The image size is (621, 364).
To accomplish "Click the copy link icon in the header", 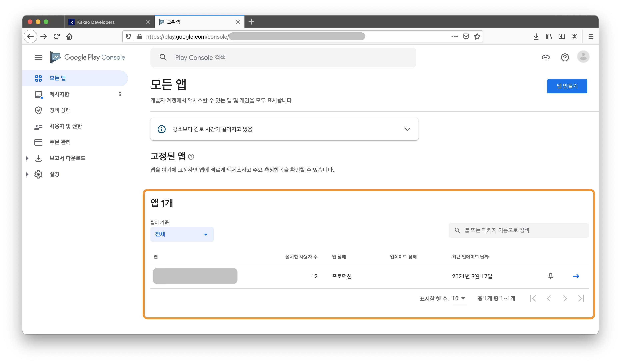I will (546, 57).
